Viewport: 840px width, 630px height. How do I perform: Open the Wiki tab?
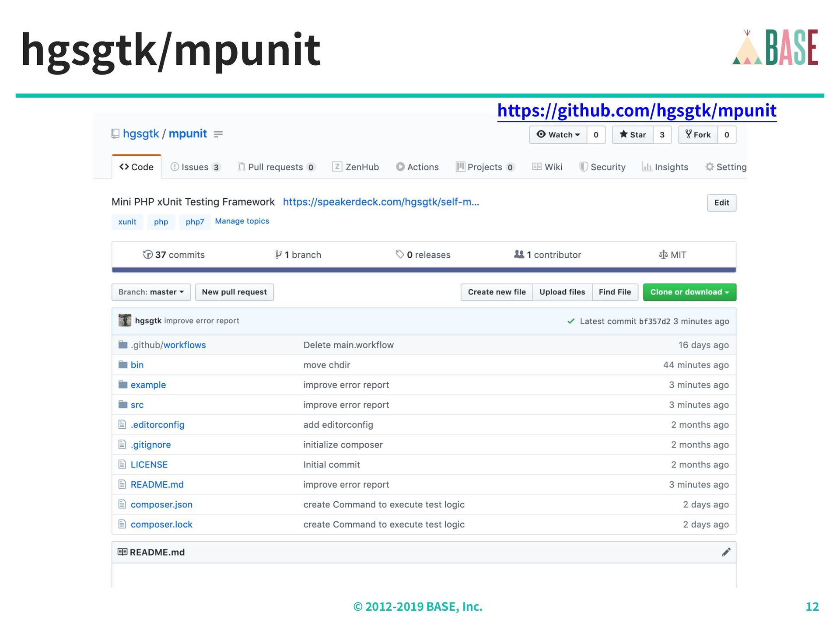[x=547, y=167]
